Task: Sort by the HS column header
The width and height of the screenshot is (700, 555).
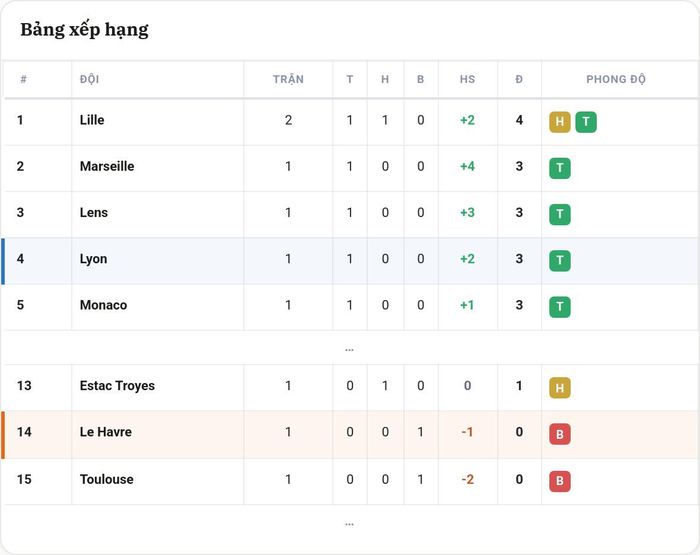Action: (x=467, y=79)
